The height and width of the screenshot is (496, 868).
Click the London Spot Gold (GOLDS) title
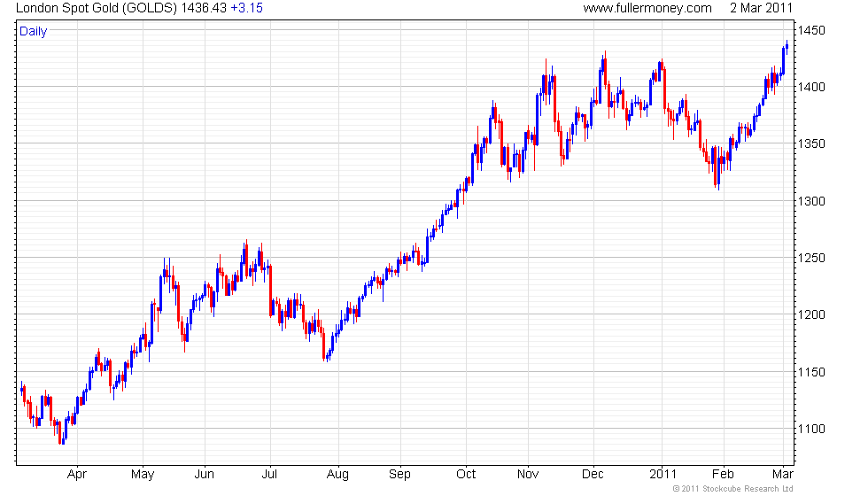(97, 8)
